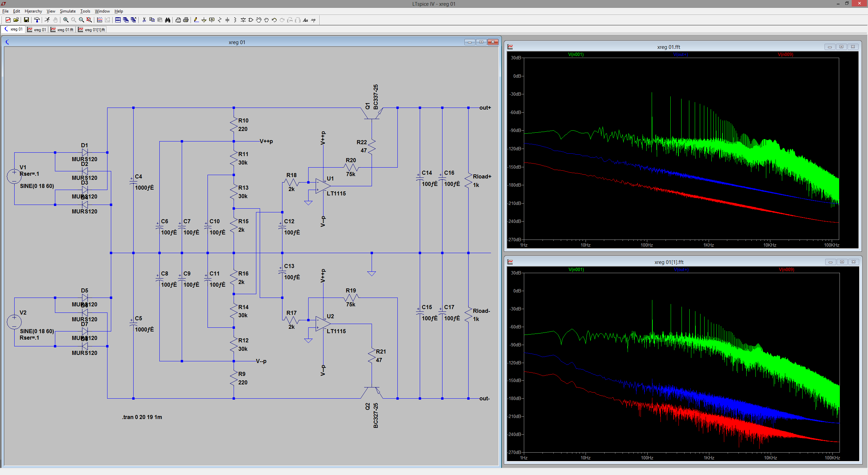The width and height of the screenshot is (868, 475).
Task: Select the SPICE directive '.op' icon
Action: click(313, 20)
